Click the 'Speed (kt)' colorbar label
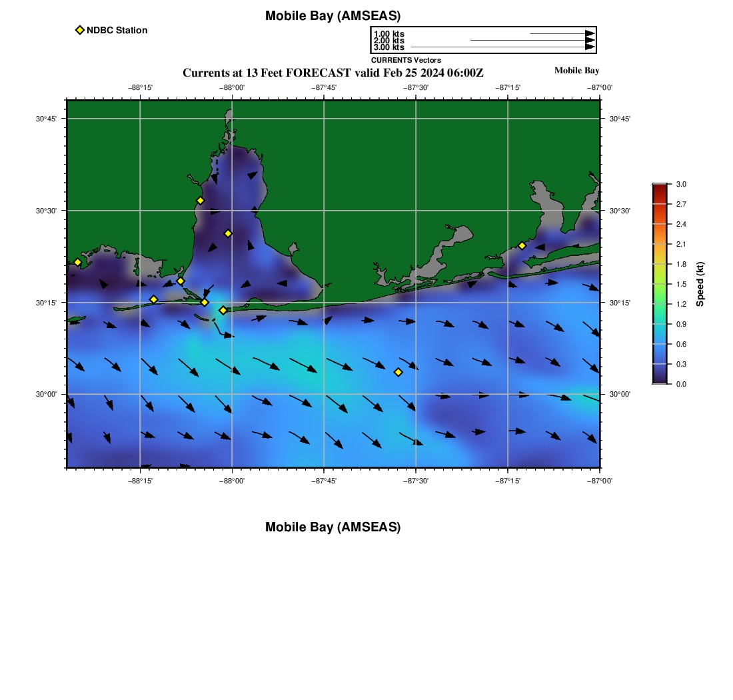 pos(700,284)
